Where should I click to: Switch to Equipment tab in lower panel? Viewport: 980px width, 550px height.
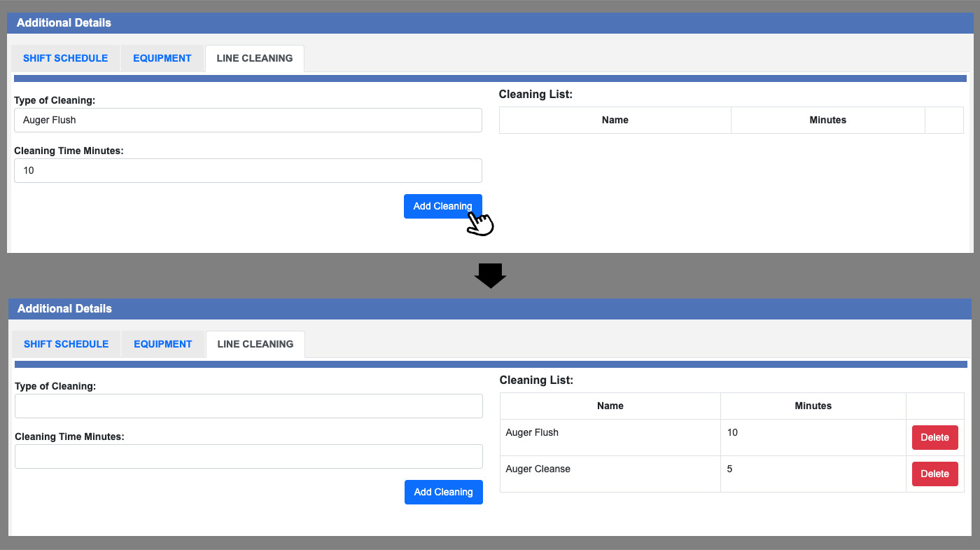163,344
